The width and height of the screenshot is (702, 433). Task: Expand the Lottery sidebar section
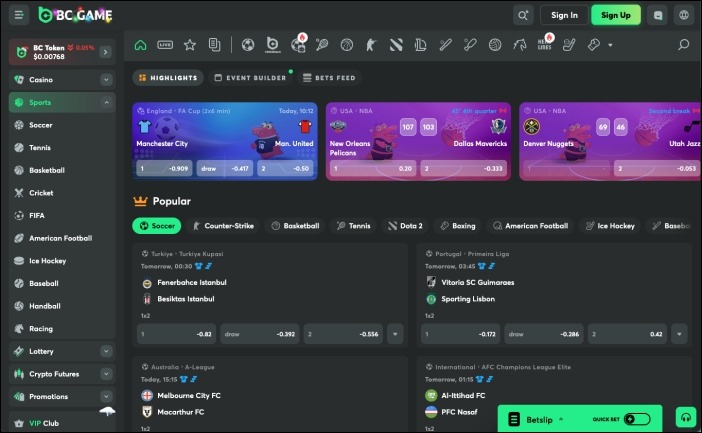coord(106,351)
